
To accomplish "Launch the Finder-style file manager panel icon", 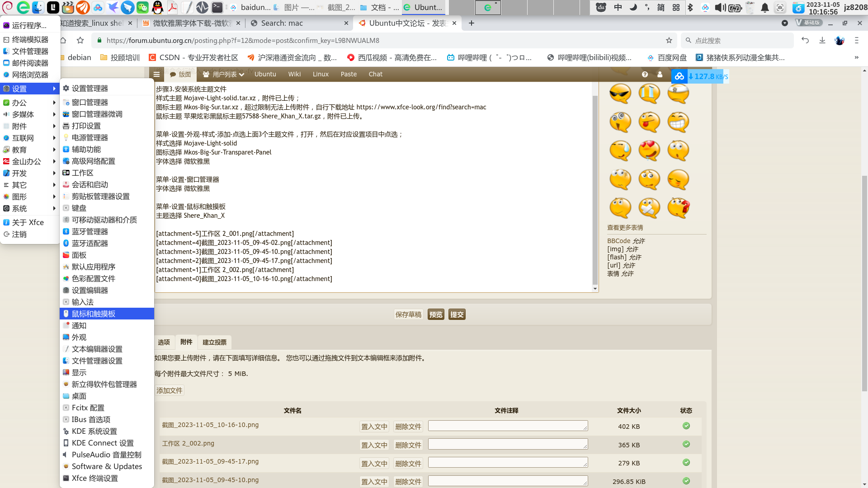I will (38, 7).
